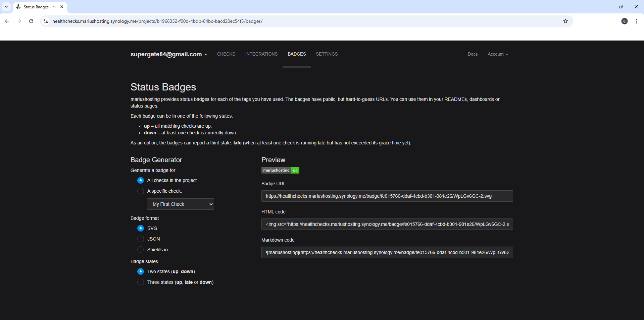Expand the My First Check dropdown
This screenshot has width=644, height=320.
pos(181,204)
